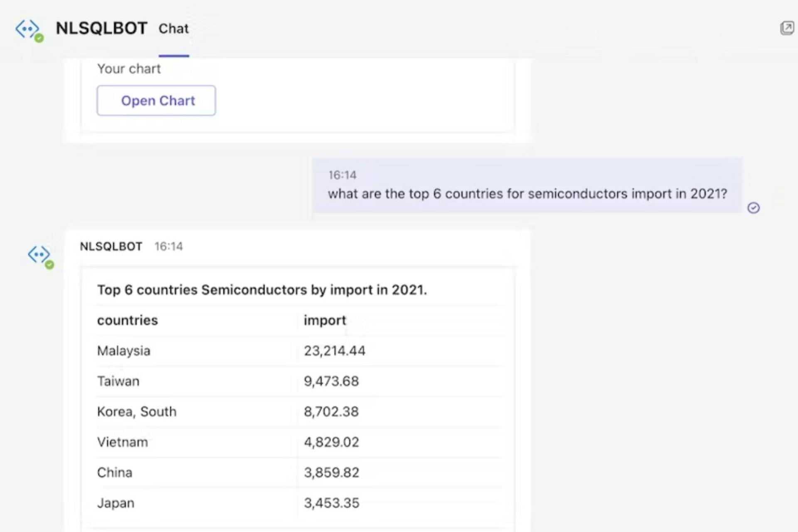The height and width of the screenshot is (532, 798).
Task: Click the countries column header
Action: tap(128, 320)
